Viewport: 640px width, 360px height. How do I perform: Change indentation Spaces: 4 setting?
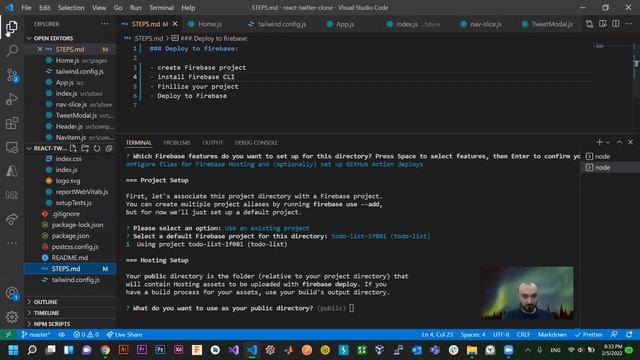tap(473, 335)
